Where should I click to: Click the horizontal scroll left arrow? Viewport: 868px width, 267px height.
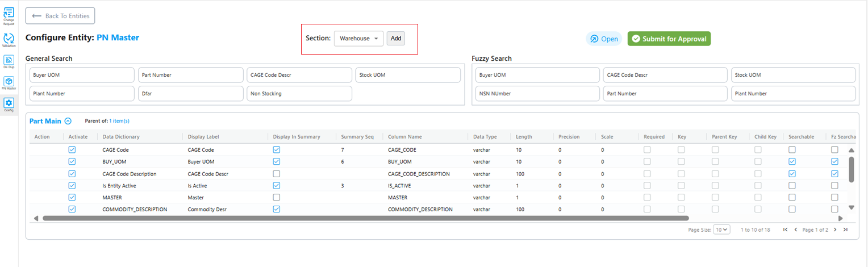(36, 218)
